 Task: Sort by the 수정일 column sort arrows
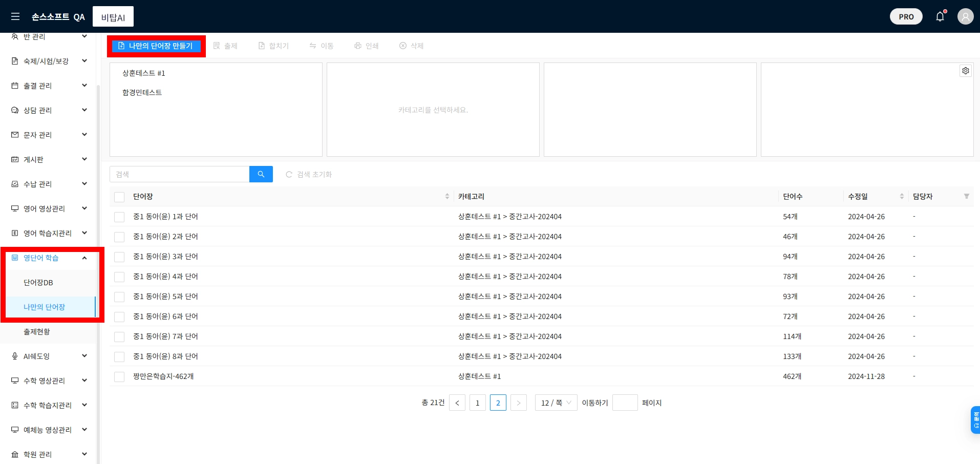pos(902,196)
